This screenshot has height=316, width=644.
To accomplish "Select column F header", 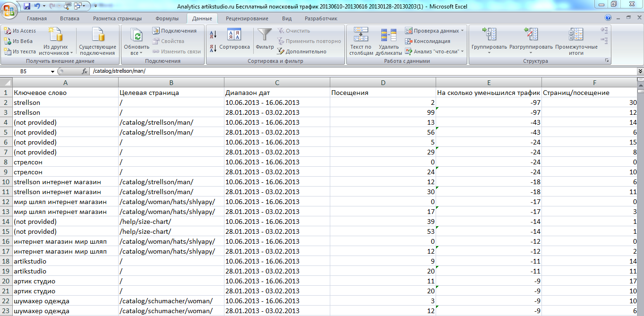I will tap(589, 83).
